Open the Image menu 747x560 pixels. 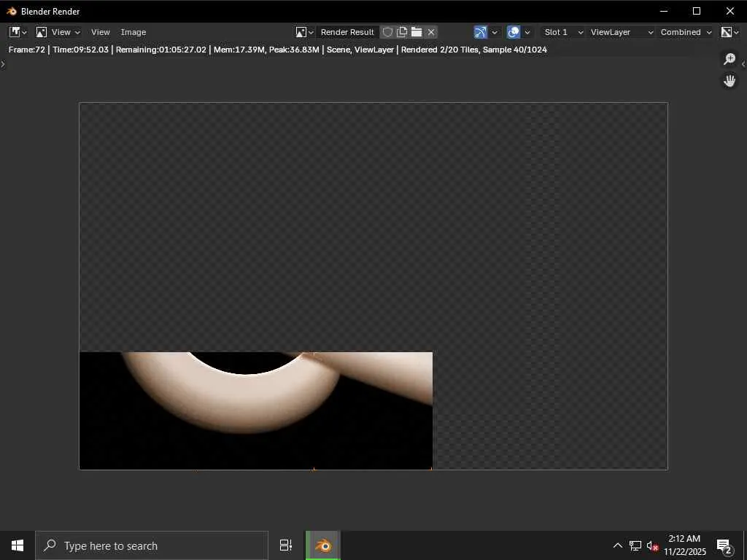(133, 32)
